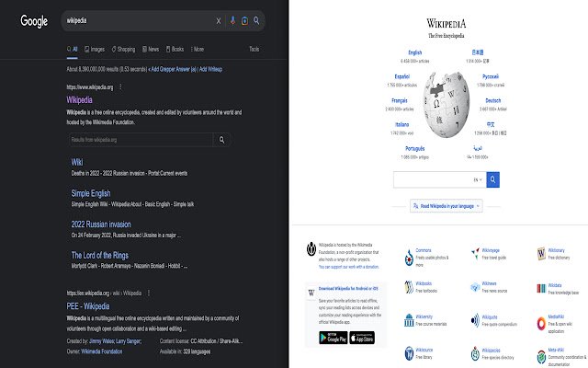Open Tools options in Google results
The width and height of the screenshot is (588, 368).
pyautogui.click(x=254, y=49)
